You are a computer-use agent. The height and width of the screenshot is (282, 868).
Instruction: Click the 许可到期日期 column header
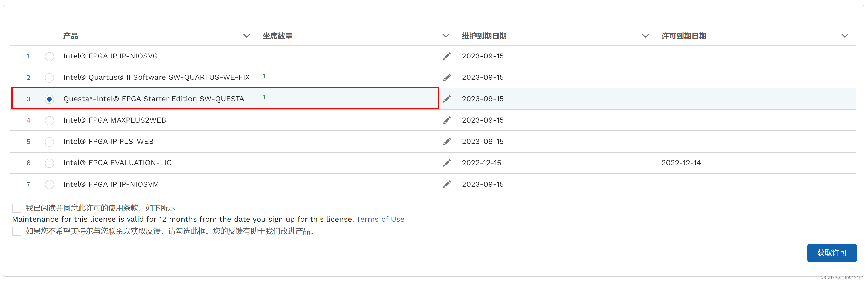(684, 36)
